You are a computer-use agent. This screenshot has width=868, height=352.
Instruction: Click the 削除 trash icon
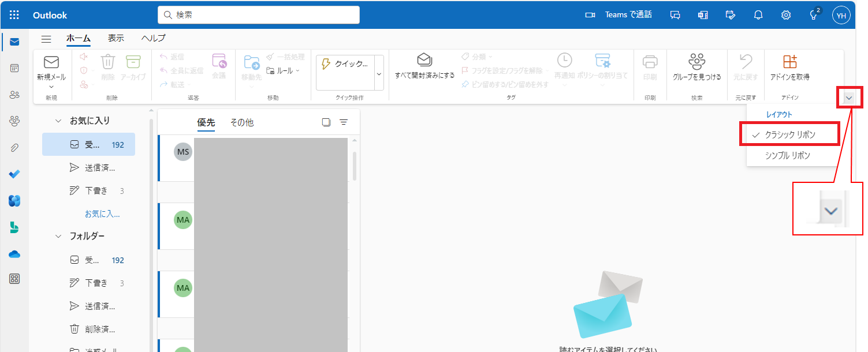(x=108, y=67)
